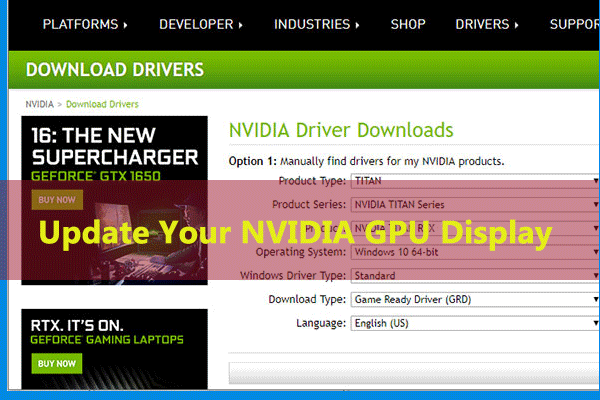Open the Download Type dropdown
This screenshot has height=400, width=600.
point(475,299)
